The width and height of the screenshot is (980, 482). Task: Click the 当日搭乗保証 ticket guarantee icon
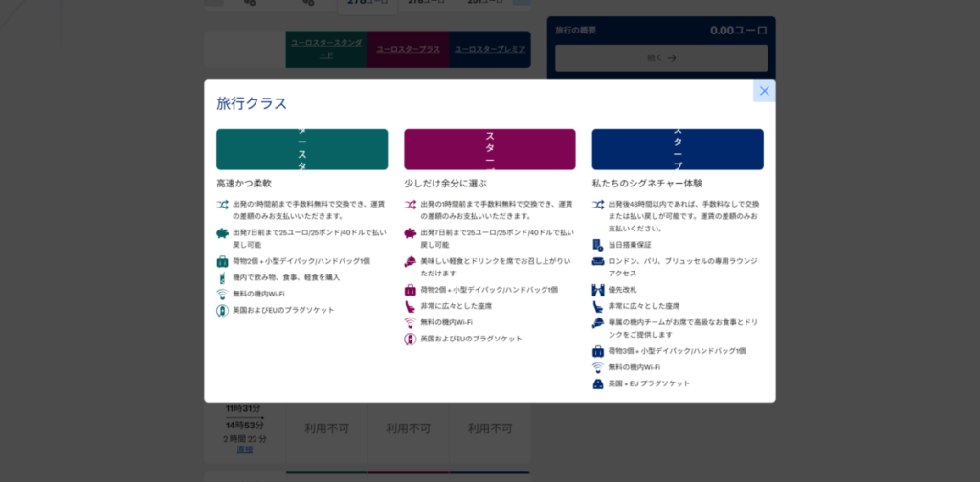coord(597,245)
